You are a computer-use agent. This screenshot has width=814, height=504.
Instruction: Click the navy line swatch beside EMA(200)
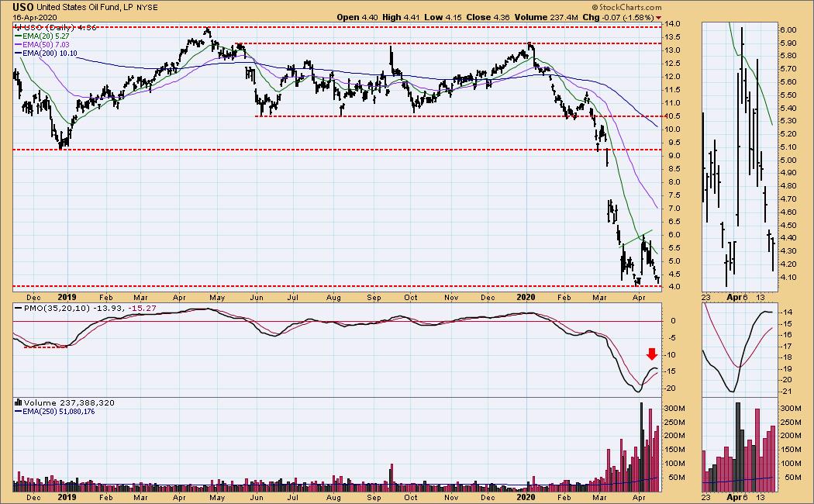18,53
